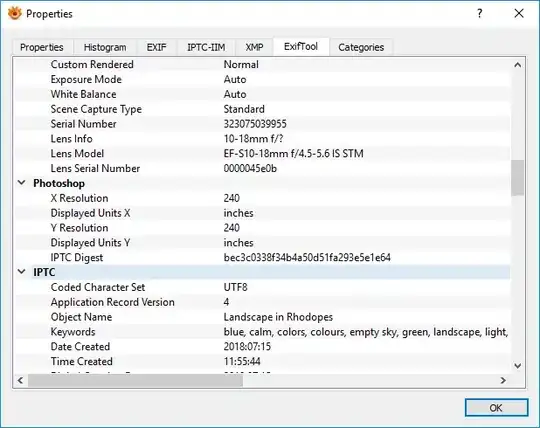The width and height of the screenshot is (540, 428).
Task: Select the Scene Capture Type row
Action: click(x=262, y=109)
